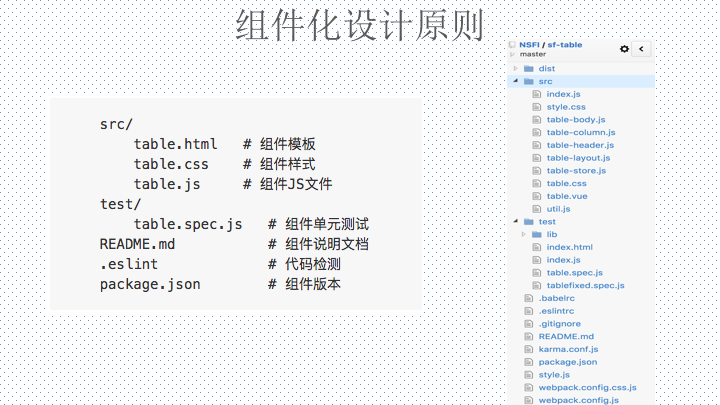Click file icon beside .gitignore
Screen dimensions: 720x405
[x=529, y=324]
